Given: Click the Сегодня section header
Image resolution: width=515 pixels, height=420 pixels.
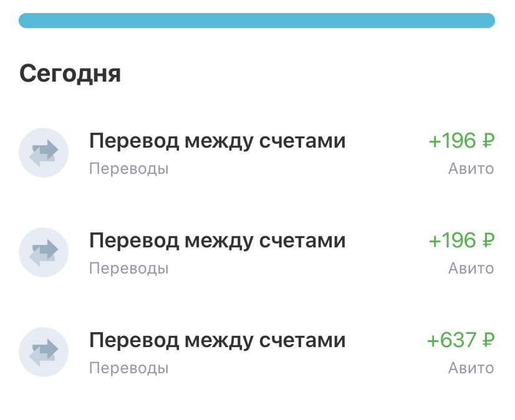Looking at the screenshot, I should coord(71,72).
